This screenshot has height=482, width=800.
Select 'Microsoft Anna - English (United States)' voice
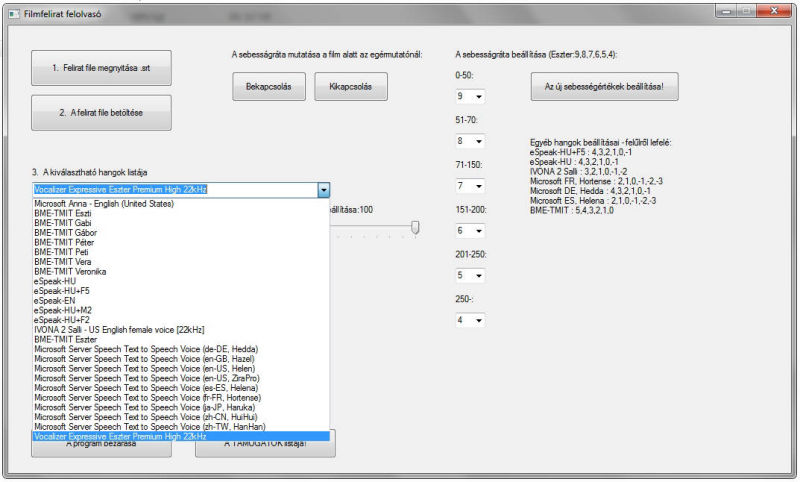181,204
